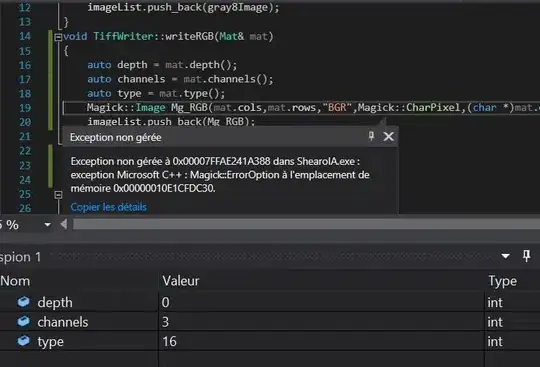Click the int type cell of the depth row
The image size is (540, 367).
pos(495,303)
